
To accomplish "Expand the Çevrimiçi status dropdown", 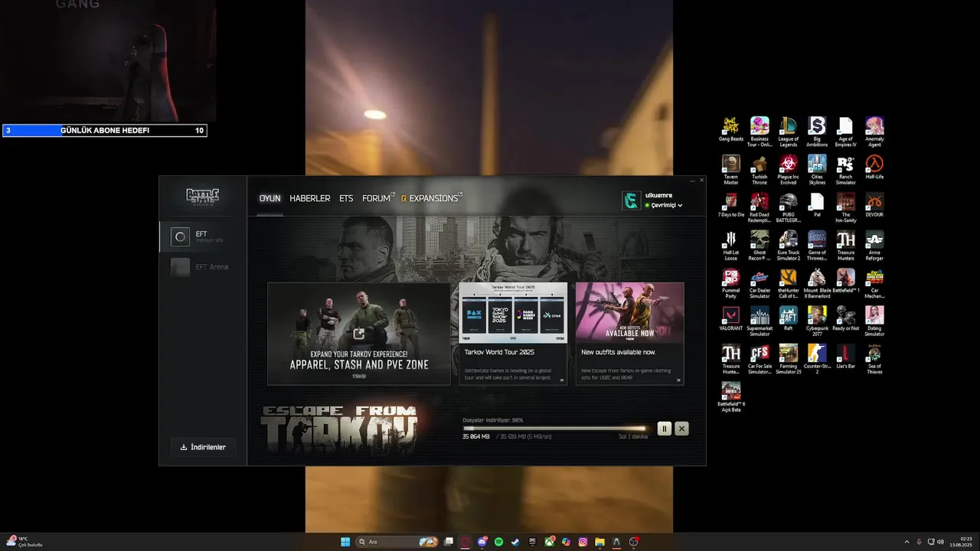I will (664, 205).
